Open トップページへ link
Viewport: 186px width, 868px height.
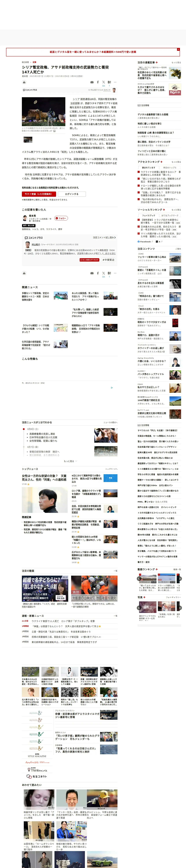tap(111, 469)
